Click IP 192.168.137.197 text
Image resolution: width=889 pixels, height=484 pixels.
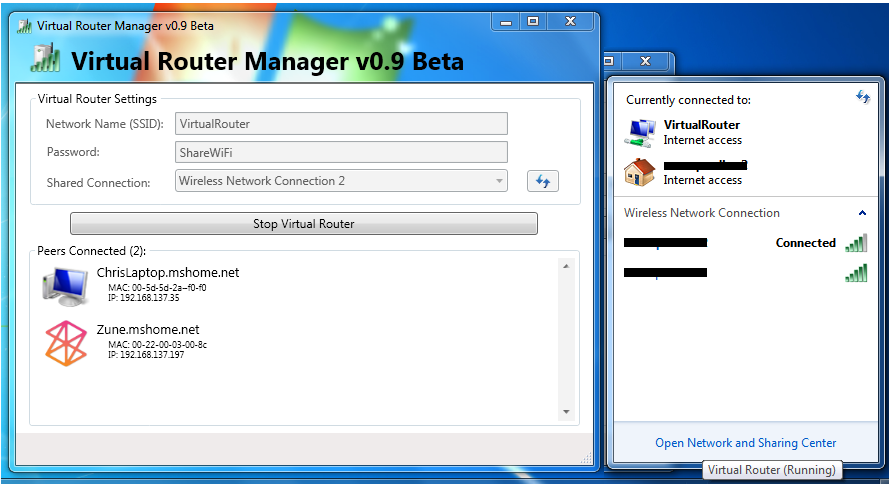(146, 355)
